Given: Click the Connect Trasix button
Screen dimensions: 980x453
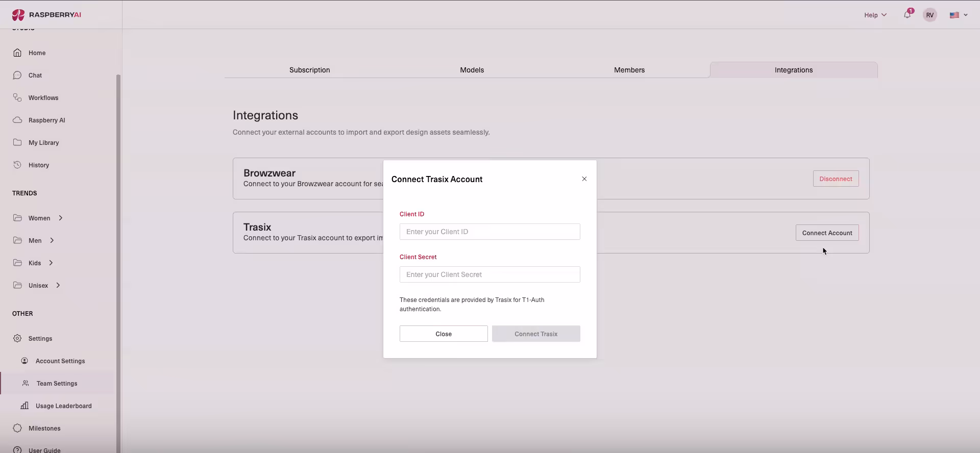Looking at the screenshot, I should point(536,334).
